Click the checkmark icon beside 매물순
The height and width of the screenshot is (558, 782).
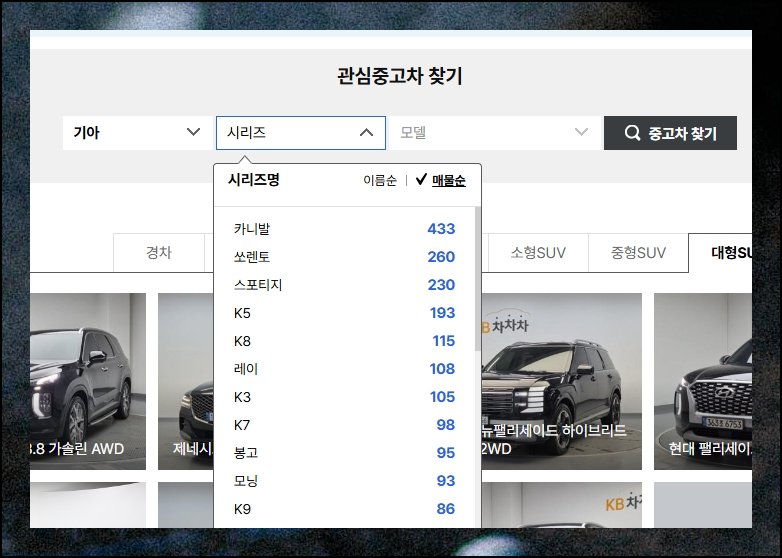click(421, 179)
